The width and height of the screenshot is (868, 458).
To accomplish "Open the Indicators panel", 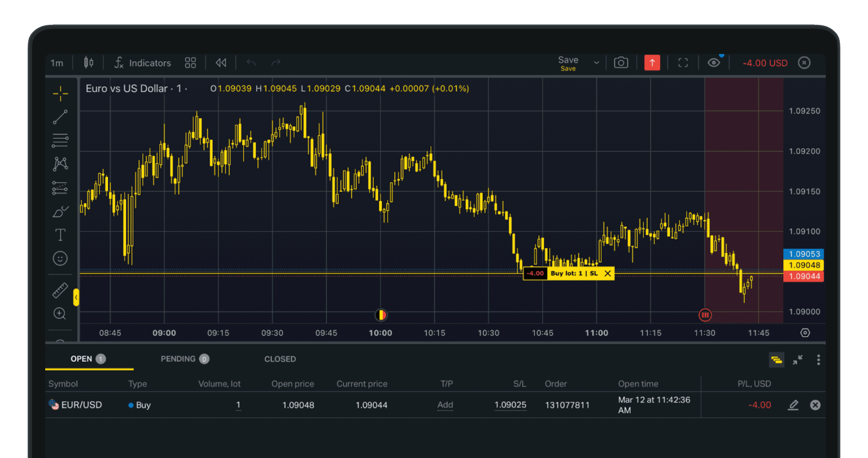I will click(x=142, y=62).
